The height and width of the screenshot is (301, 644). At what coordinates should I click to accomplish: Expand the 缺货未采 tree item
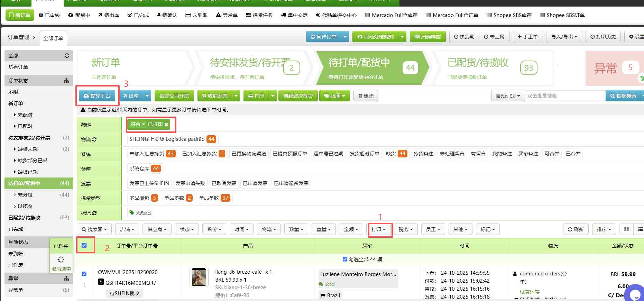[x=25, y=149]
